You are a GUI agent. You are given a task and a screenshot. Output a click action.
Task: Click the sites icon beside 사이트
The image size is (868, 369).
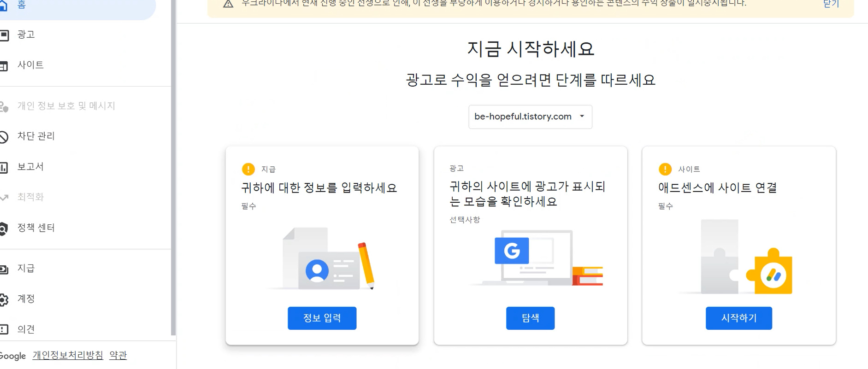tap(4, 66)
